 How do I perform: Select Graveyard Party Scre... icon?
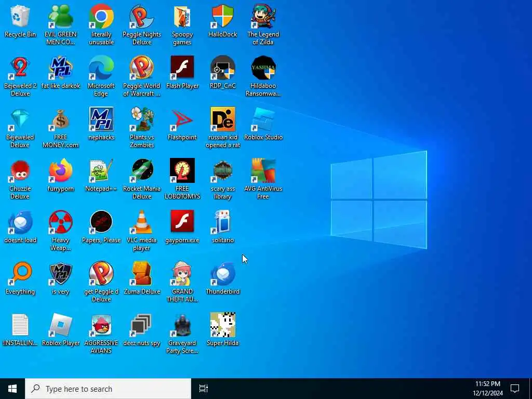tap(182, 325)
